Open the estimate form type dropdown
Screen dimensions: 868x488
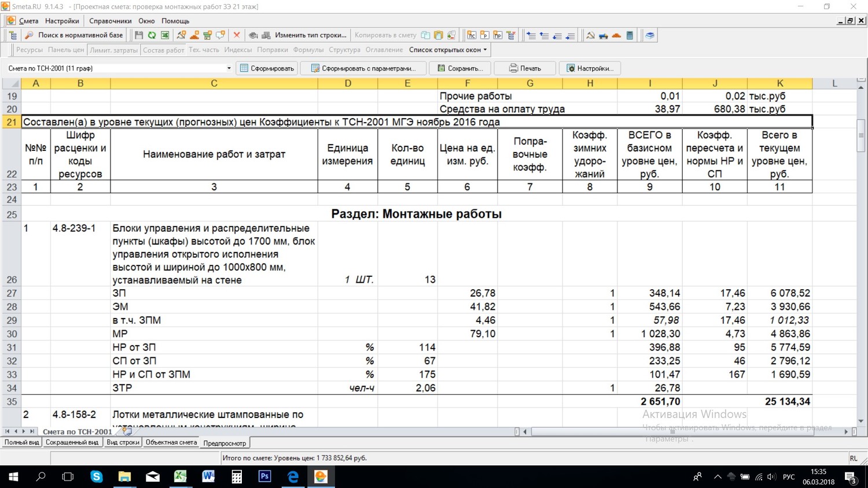[229, 68]
